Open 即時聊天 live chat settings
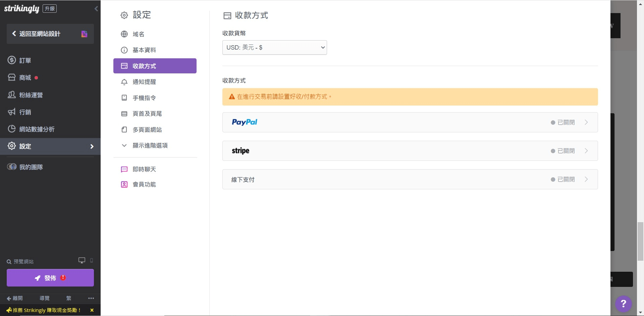The width and height of the screenshot is (644, 316). tap(144, 169)
